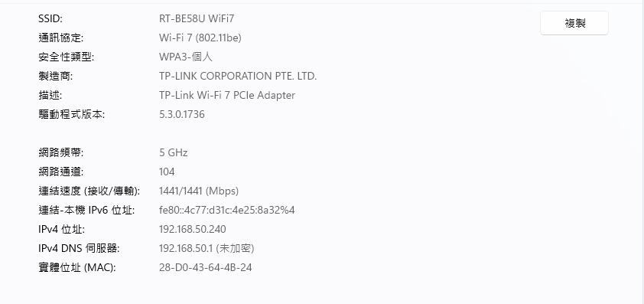Image resolution: width=644 pixels, height=304 pixels.
Task: Click the MAC address 28-D0-43-64-4B-24
Action: [x=205, y=267]
